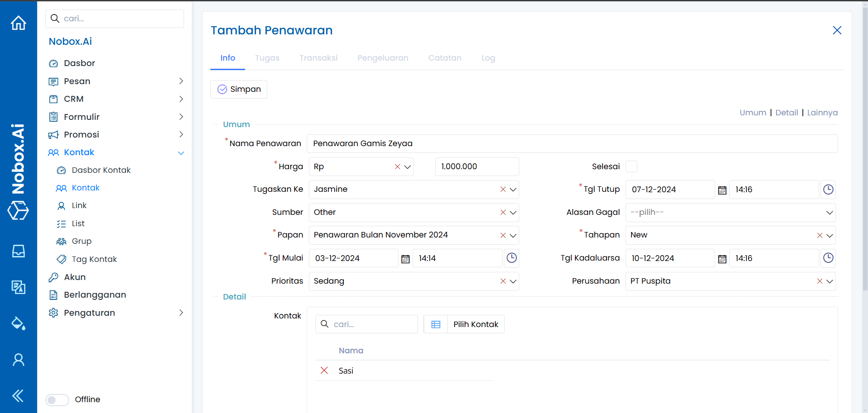This screenshot has height=413, width=868.
Task: Open the inbox/archive icon in the sidebar
Action: (18, 251)
